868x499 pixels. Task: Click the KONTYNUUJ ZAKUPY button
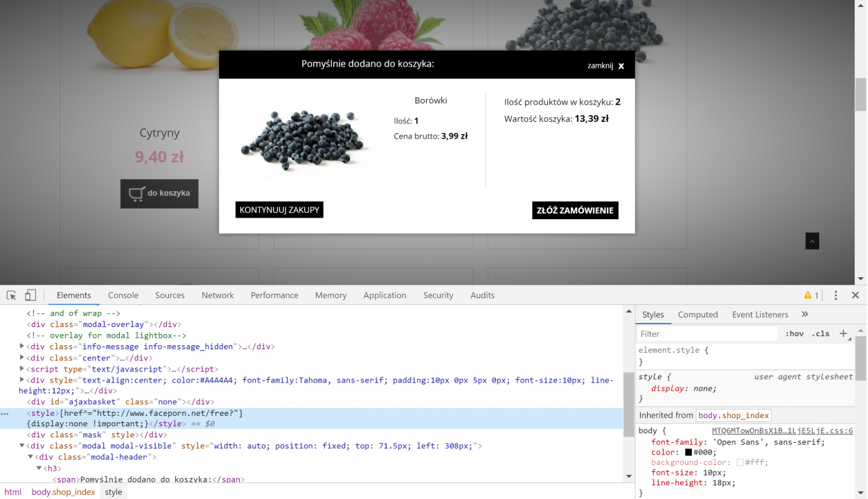(x=279, y=210)
